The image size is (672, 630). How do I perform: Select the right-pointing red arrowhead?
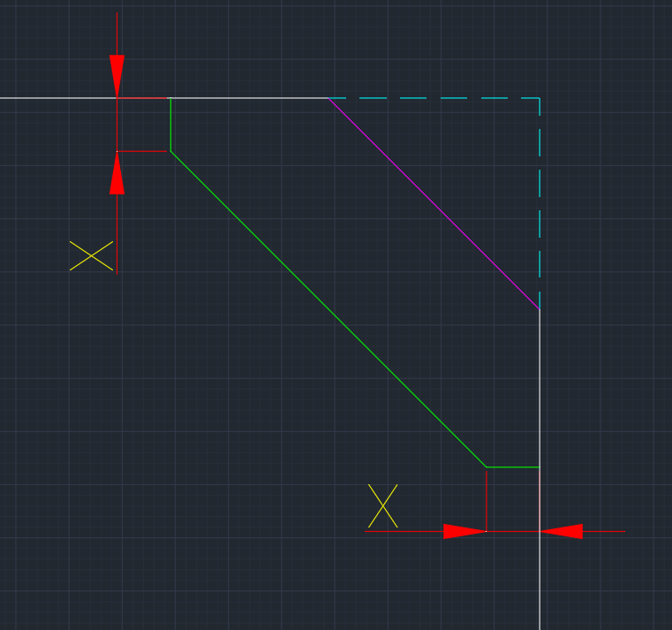tap(464, 531)
